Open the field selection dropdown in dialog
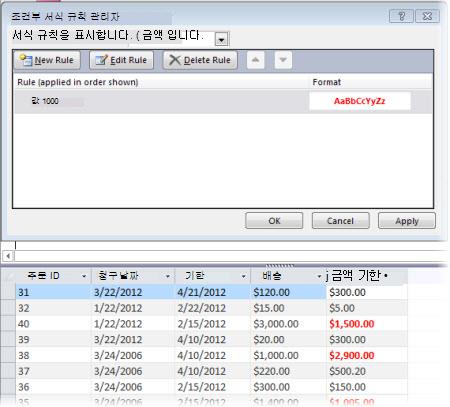The image size is (450, 407). point(221,40)
